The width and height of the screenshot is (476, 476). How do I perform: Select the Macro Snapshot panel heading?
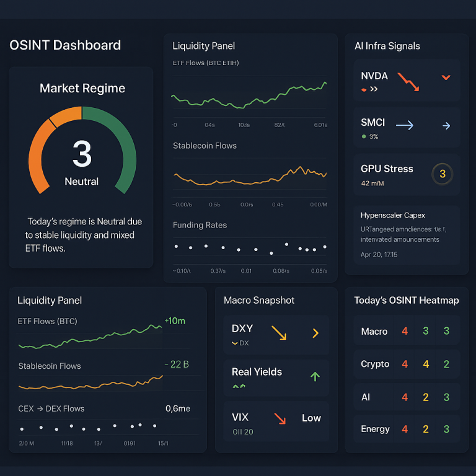click(x=259, y=300)
